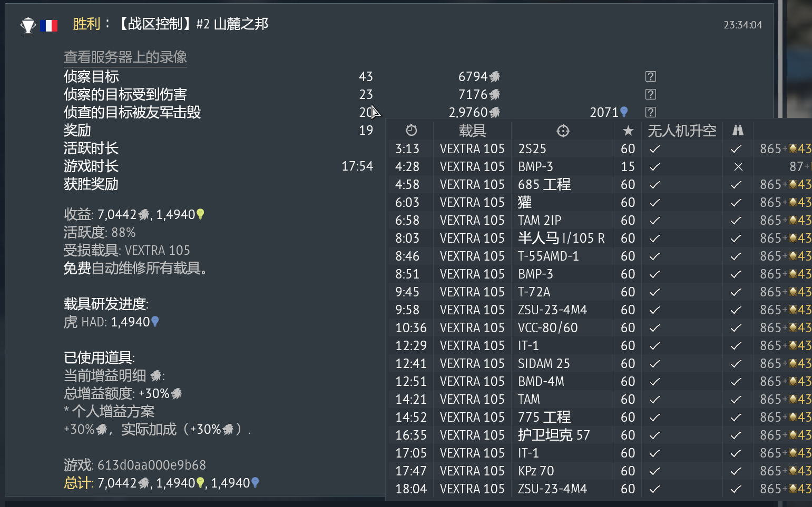Select the KPz 70 target entry

[536, 471]
